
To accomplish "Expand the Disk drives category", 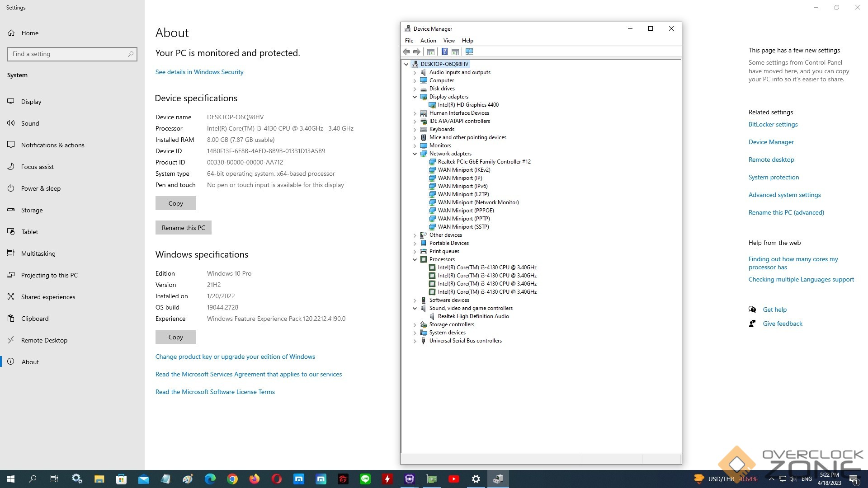I will [x=415, y=89].
